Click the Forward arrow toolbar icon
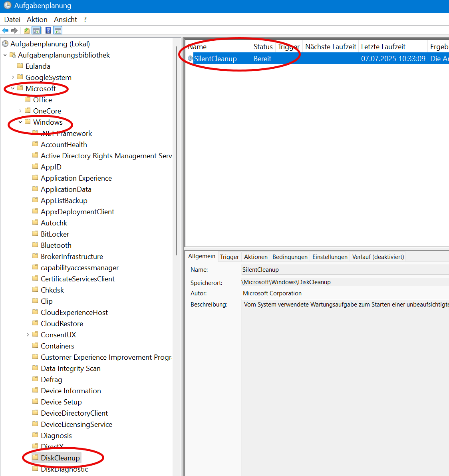The height and width of the screenshot is (476, 449). (x=14, y=30)
